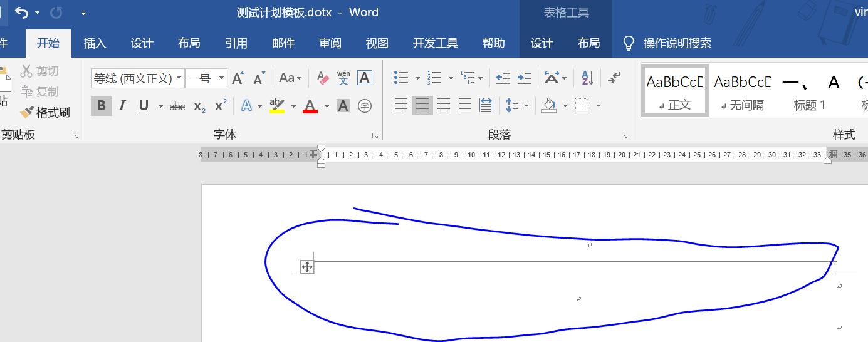868x342 pixels.
Task: Open the 视图 tab
Action: pyautogui.click(x=377, y=43)
